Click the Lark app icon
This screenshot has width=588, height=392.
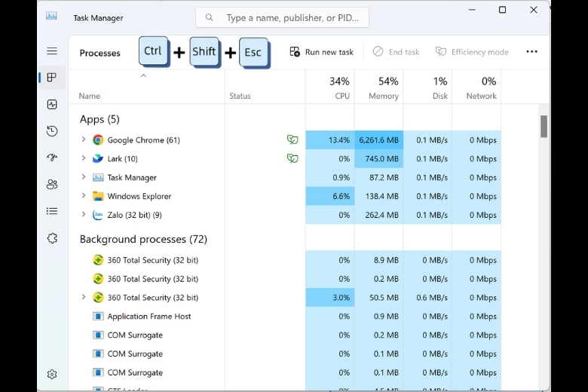coord(98,158)
